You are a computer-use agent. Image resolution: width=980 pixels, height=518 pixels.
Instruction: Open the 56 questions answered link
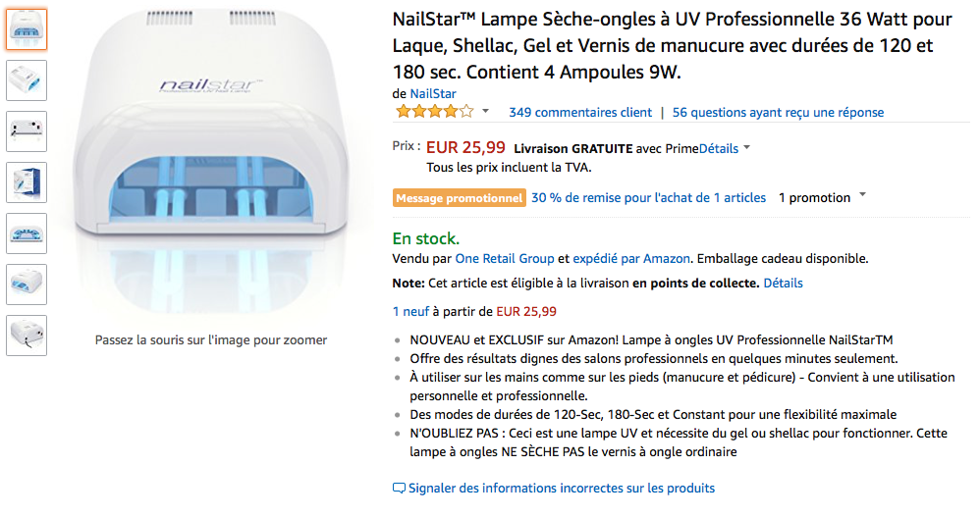(778, 113)
